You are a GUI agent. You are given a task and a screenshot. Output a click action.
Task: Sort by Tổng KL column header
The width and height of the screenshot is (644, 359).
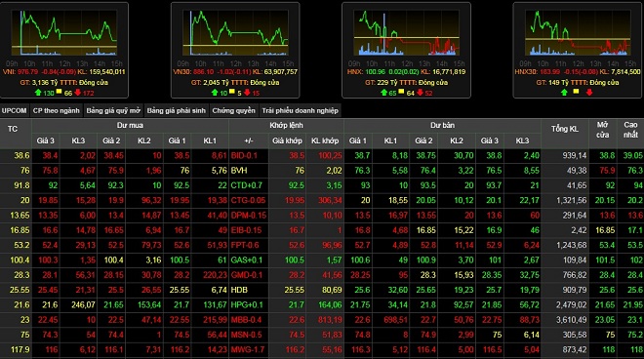pos(565,129)
